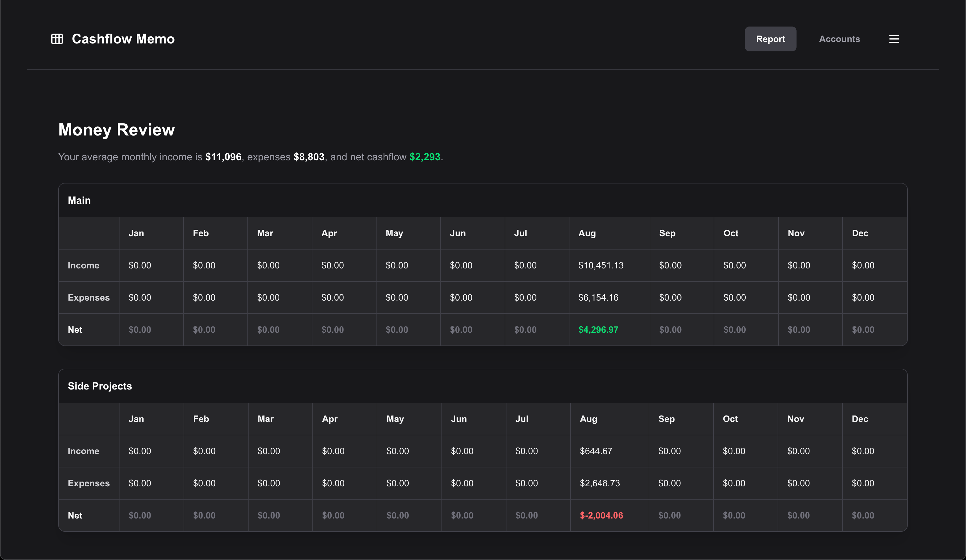Viewport: 966px width, 560px height.
Task: Click Dec column header in Side Projects
Action: pyautogui.click(x=860, y=419)
